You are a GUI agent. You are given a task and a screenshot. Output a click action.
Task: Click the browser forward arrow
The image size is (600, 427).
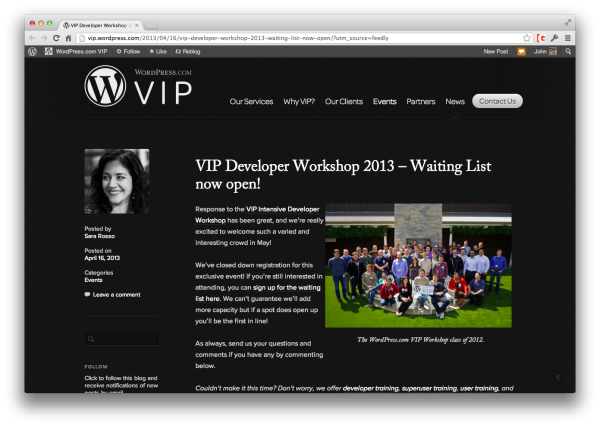pyautogui.click(x=44, y=38)
